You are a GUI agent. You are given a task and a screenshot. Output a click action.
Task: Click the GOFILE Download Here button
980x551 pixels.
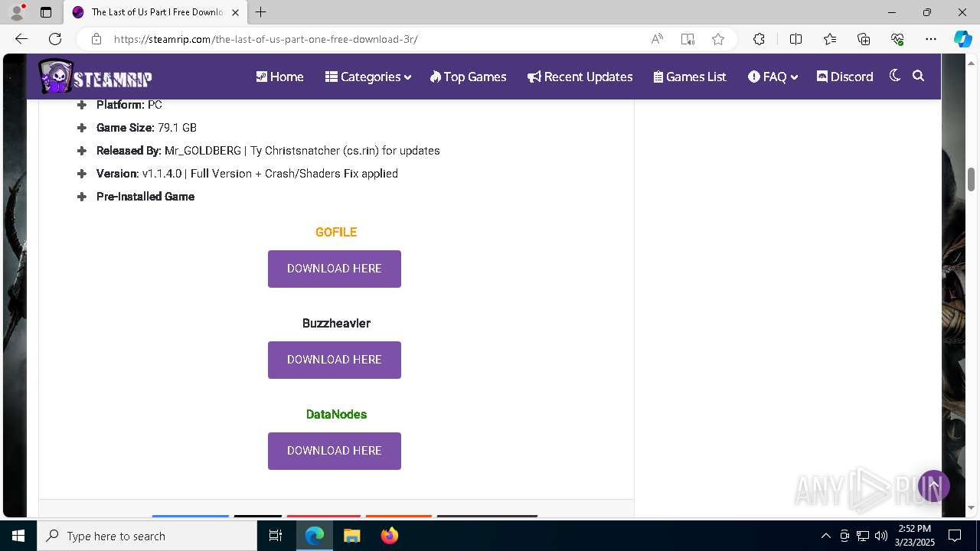click(335, 269)
